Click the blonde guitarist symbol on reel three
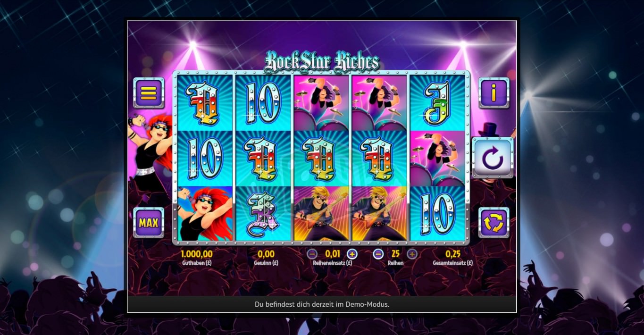The image size is (644, 335). point(321,214)
